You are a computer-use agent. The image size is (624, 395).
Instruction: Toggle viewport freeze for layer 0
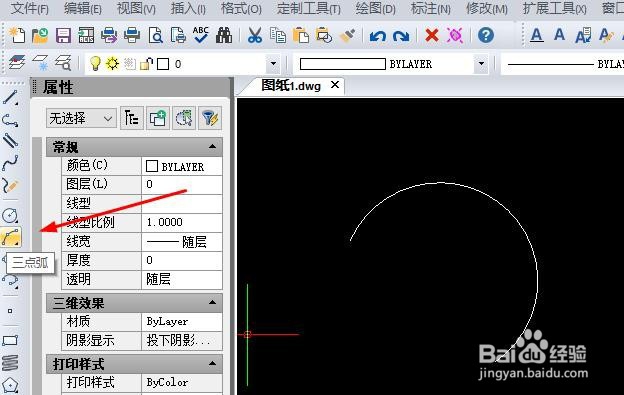click(x=130, y=64)
